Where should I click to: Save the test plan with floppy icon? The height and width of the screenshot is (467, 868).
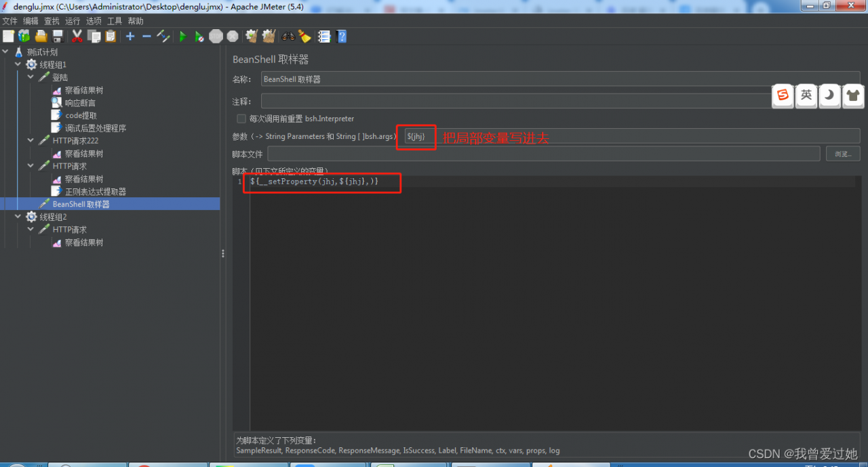[x=58, y=36]
